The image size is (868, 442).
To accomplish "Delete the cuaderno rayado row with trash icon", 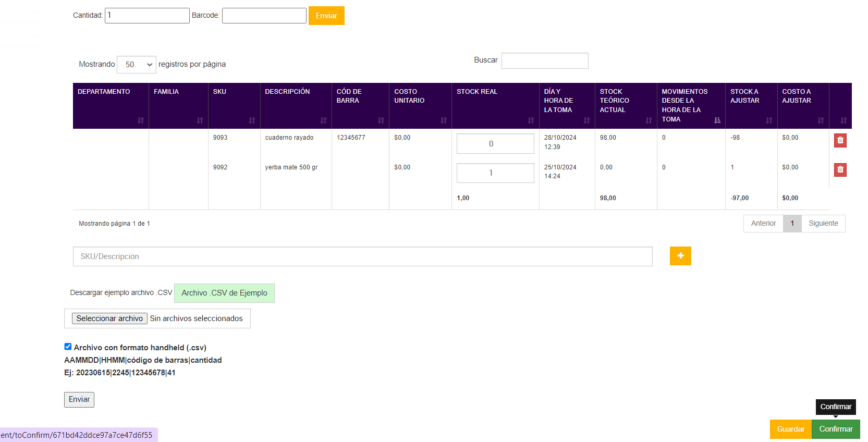I will coord(840,140).
